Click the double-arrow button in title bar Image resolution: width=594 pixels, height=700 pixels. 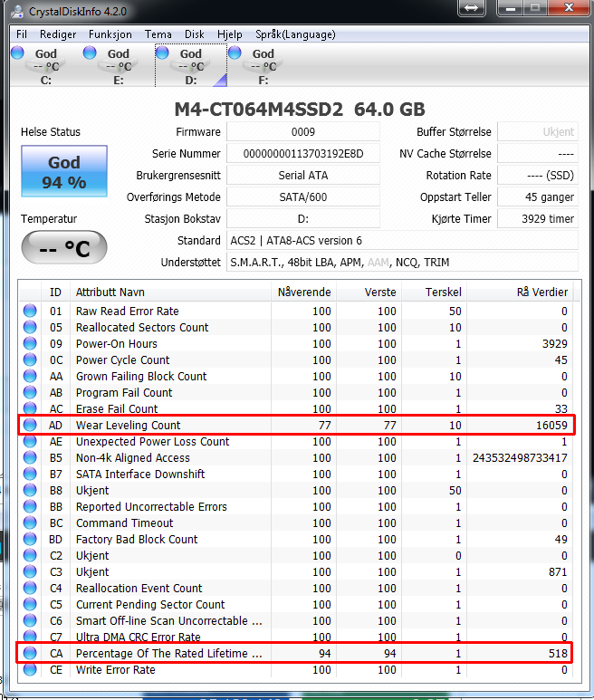click(472, 7)
